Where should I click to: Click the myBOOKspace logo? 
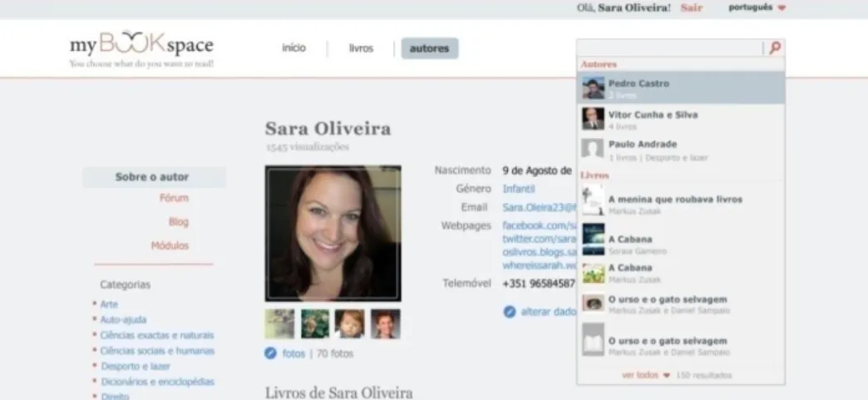pos(141,49)
